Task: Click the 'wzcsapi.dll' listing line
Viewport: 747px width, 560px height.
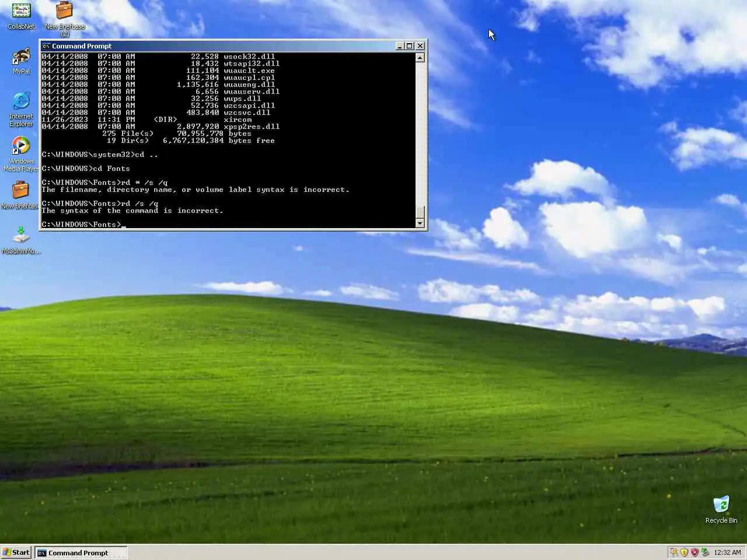Action: tap(158, 106)
